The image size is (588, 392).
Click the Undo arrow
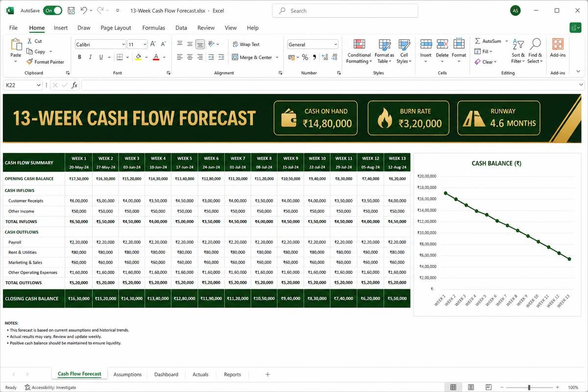pyautogui.click(x=84, y=10)
